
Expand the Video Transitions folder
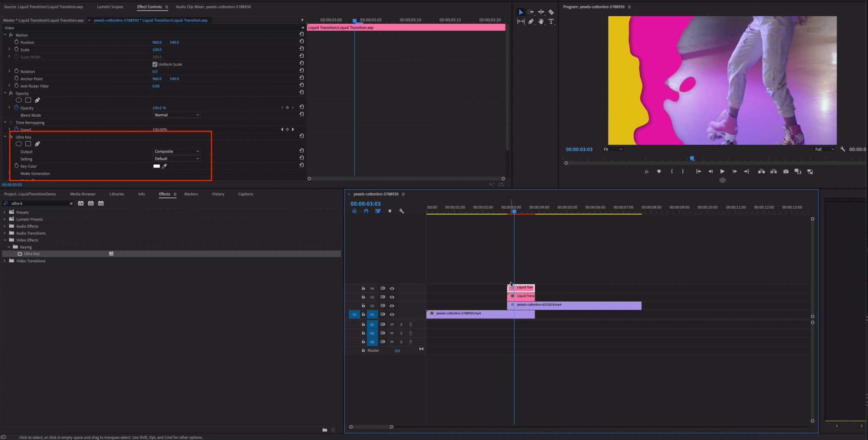pos(5,261)
